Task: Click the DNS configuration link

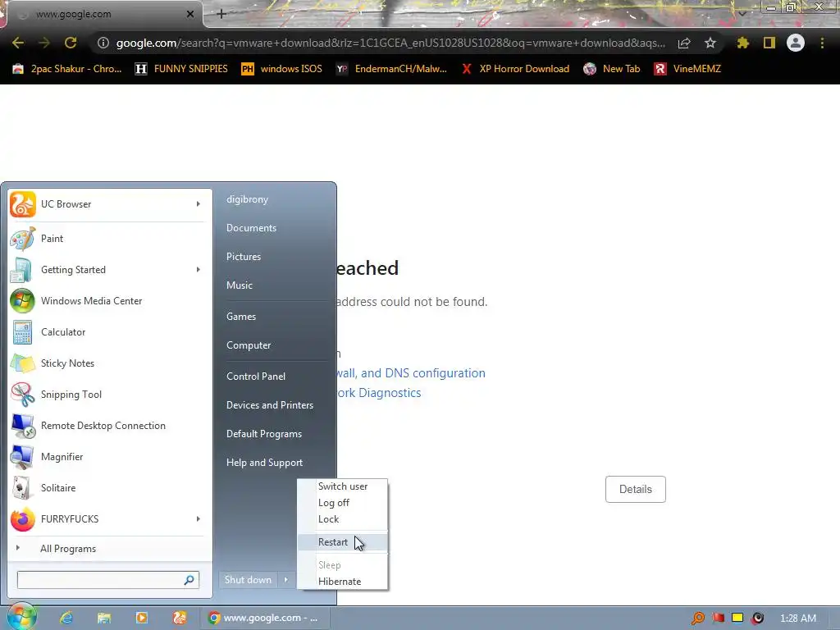Action: 410,373
